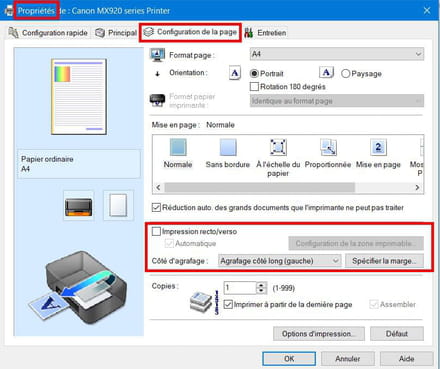Click the Principal tab printer icon

click(100, 33)
